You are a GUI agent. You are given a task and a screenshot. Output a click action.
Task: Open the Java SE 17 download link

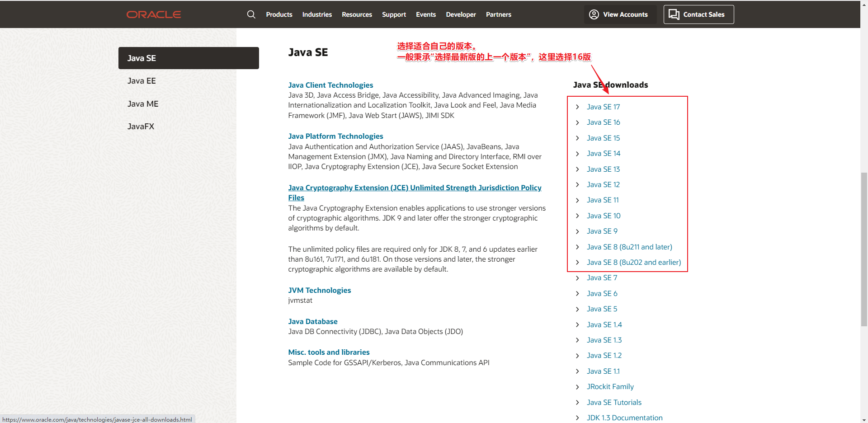(603, 107)
